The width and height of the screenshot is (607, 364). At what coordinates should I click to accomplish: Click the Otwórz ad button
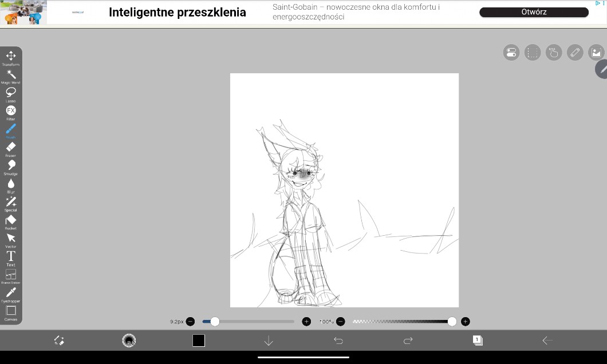tap(534, 12)
